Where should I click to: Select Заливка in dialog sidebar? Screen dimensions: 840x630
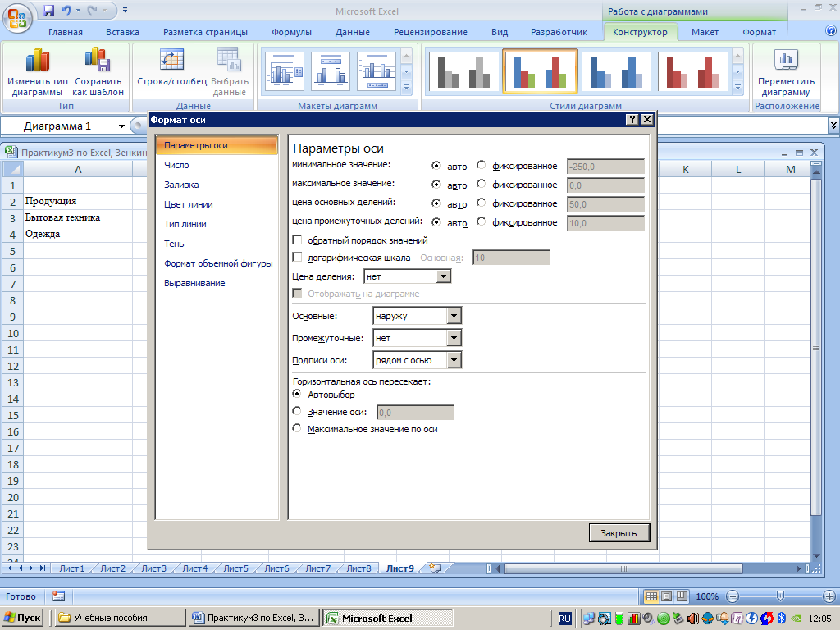181,185
